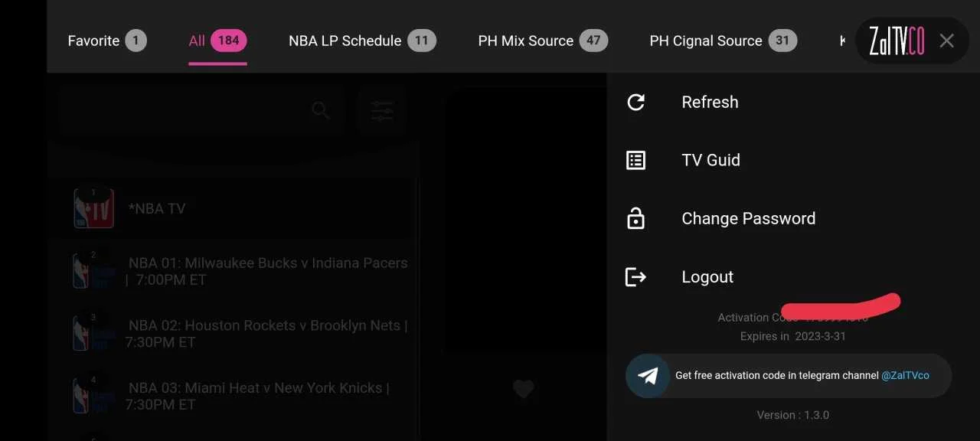Click the Telegram paper plane icon
Image resolution: width=980 pixels, height=441 pixels.
pos(648,376)
